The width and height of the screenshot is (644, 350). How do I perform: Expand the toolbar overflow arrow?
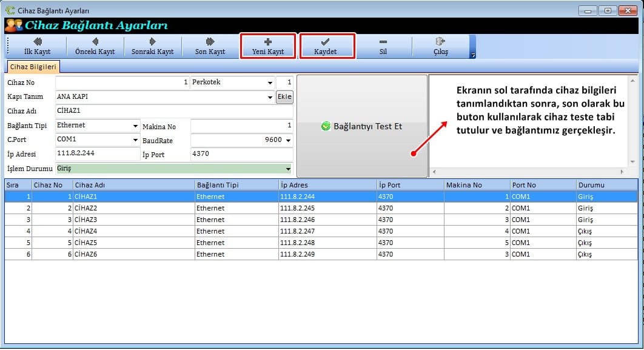[473, 55]
